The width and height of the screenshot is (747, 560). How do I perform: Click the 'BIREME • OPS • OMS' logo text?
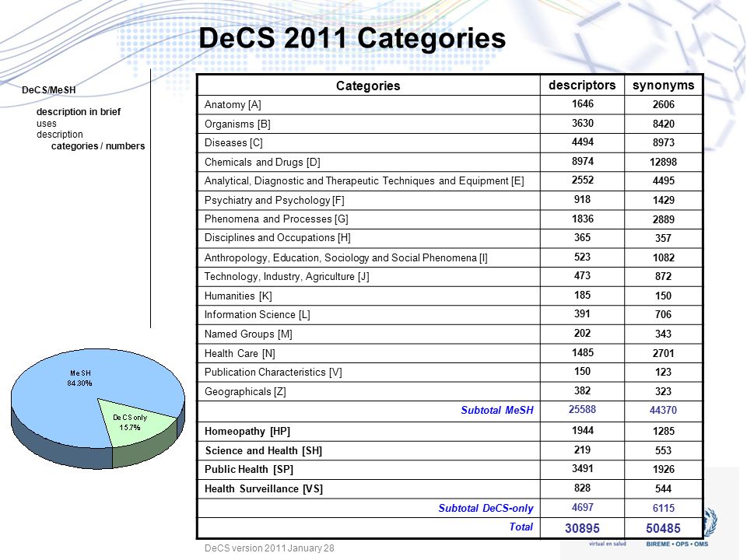[x=677, y=544]
